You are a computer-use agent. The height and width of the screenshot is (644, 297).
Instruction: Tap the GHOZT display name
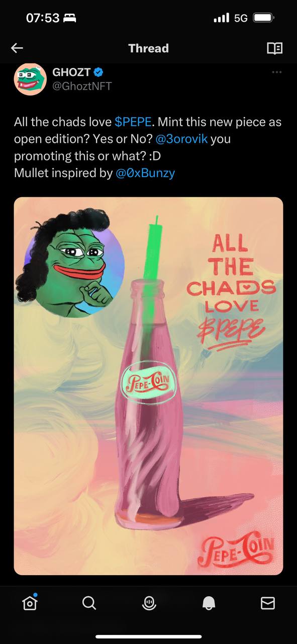71,72
